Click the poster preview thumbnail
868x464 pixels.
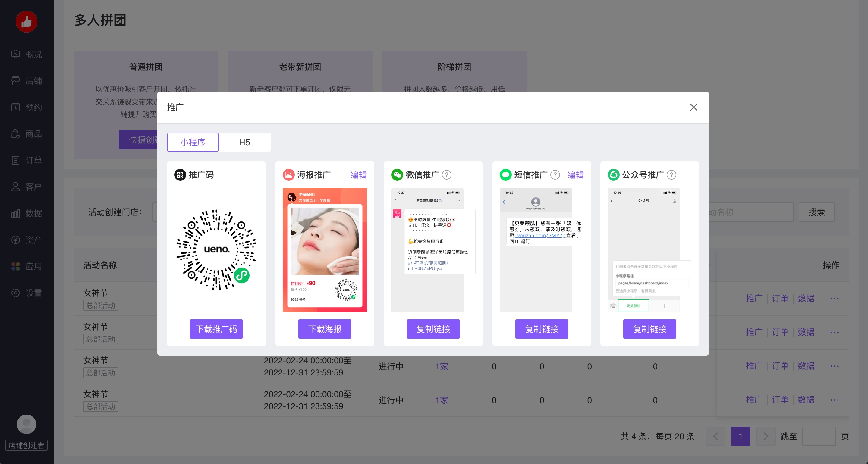click(325, 250)
